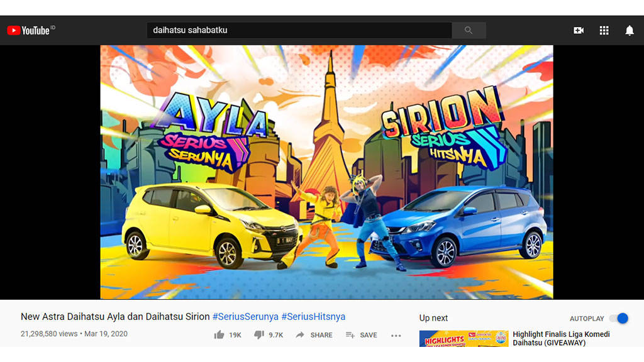This screenshot has width=644, height=362.
Task: Click the SHARE label
Action: click(x=321, y=336)
